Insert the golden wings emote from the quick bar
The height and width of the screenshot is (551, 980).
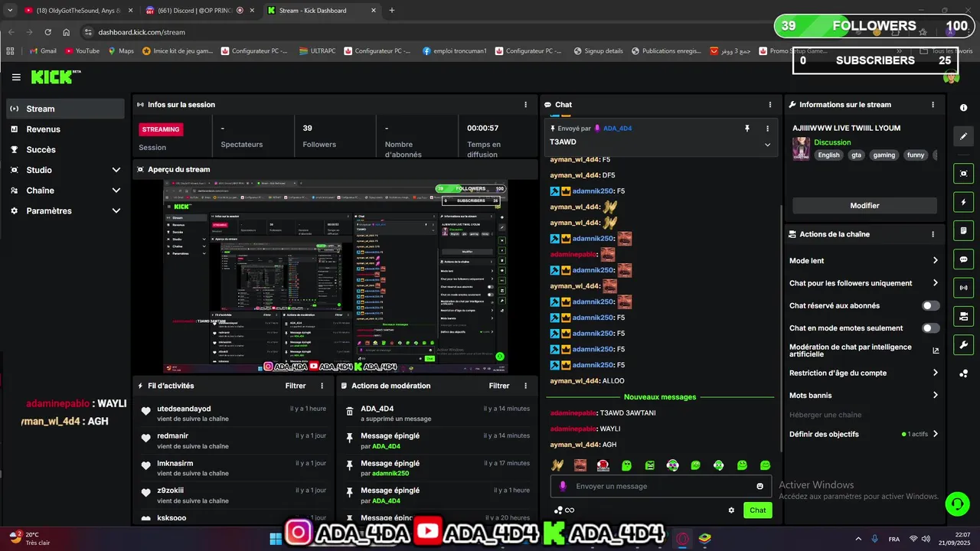(x=557, y=465)
